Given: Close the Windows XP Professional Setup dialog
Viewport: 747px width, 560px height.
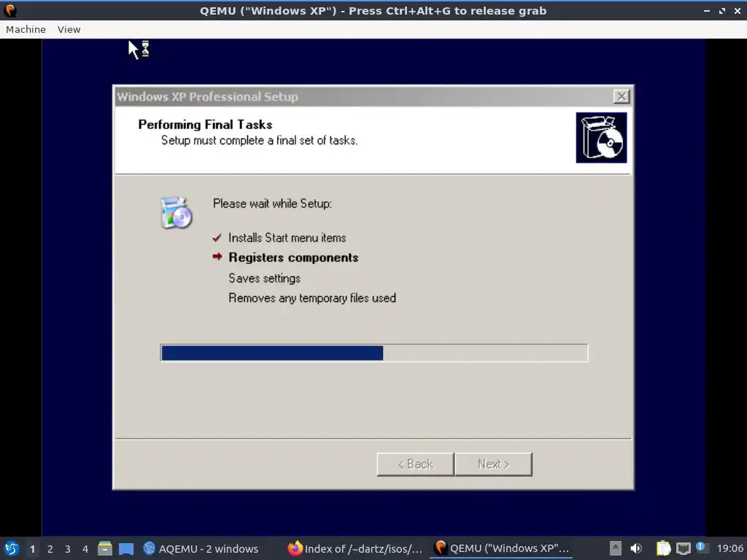Looking at the screenshot, I should tap(622, 97).
